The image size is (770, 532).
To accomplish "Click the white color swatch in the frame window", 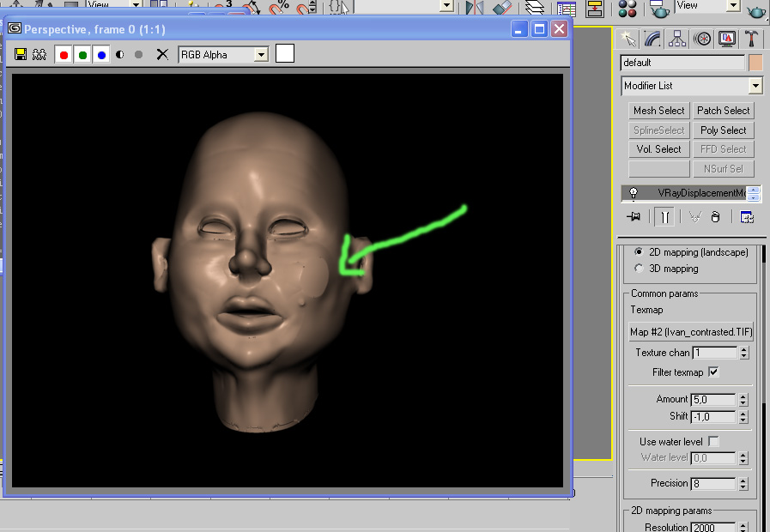I will tap(285, 53).
